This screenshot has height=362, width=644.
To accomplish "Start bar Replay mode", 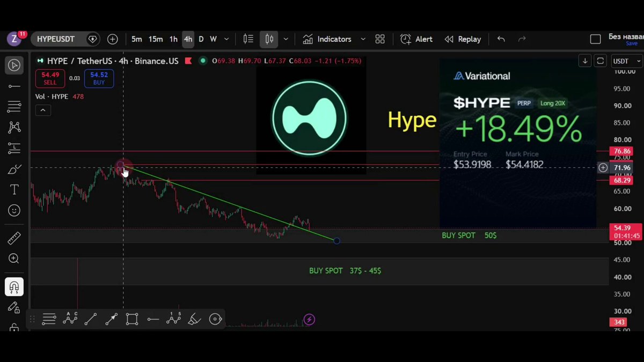I will click(x=463, y=39).
